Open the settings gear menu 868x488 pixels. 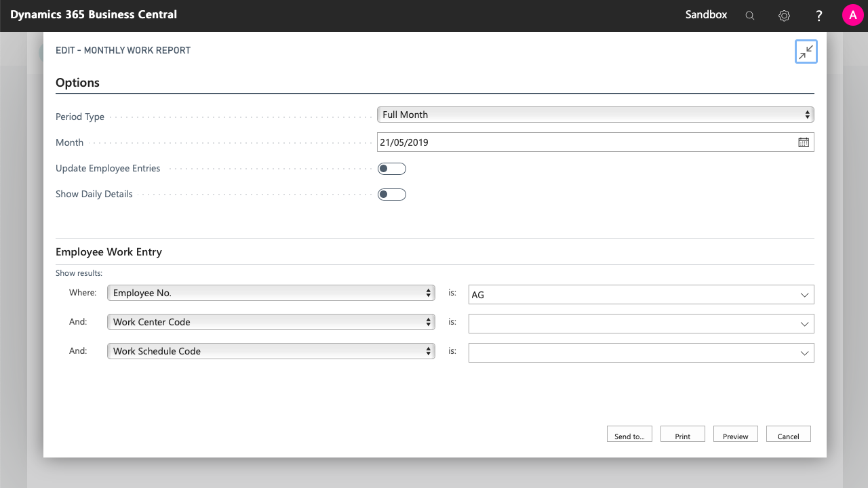pos(784,14)
